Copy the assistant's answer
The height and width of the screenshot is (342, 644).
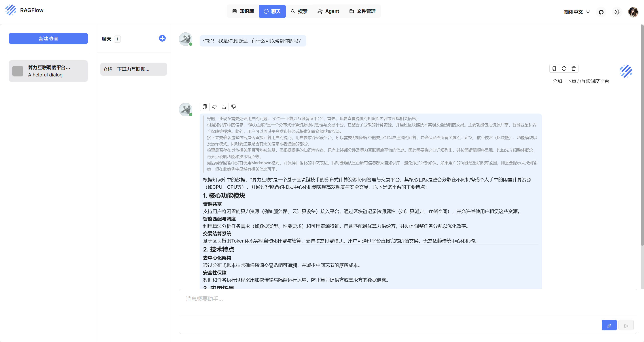[x=205, y=107]
